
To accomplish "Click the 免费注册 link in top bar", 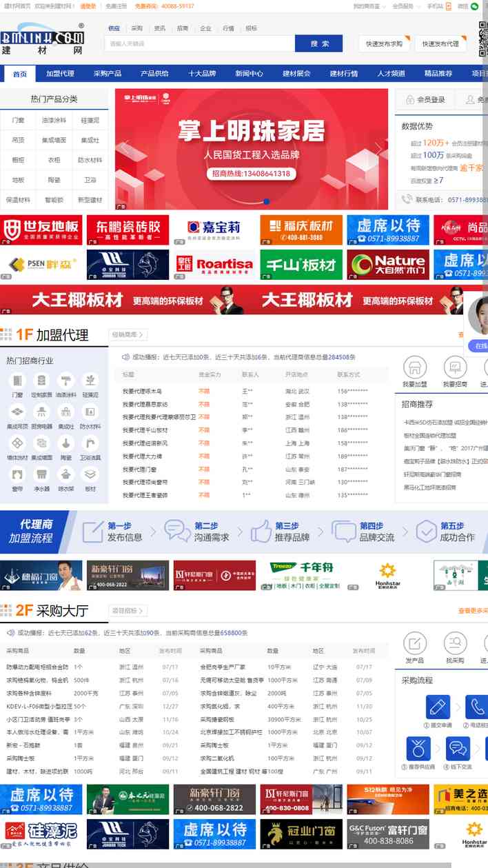I will [116, 6].
